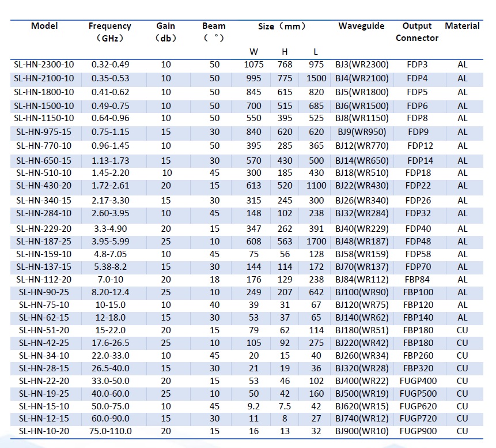
Task: Click width value 9.2
Action: (253, 406)
